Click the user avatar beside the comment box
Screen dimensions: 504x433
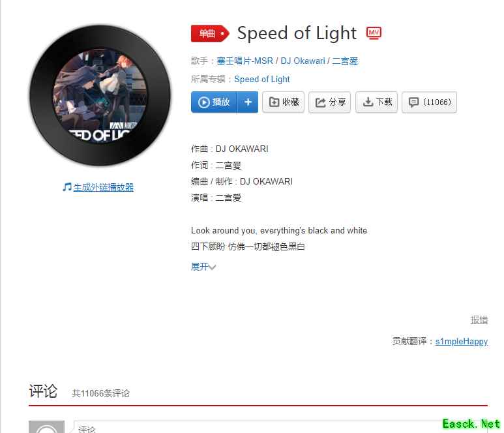coord(46,427)
